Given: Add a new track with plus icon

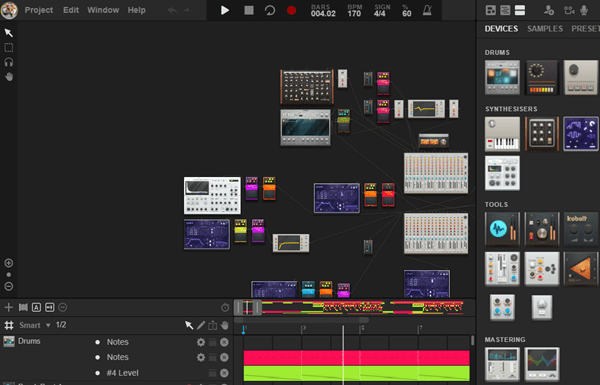Looking at the screenshot, I should 8,307.
